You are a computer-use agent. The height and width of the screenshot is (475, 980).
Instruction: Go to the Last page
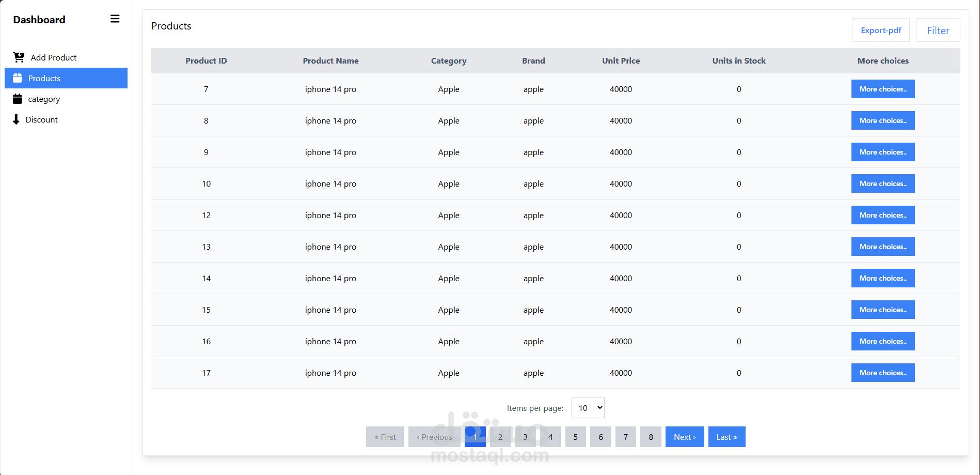pos(727,437)
